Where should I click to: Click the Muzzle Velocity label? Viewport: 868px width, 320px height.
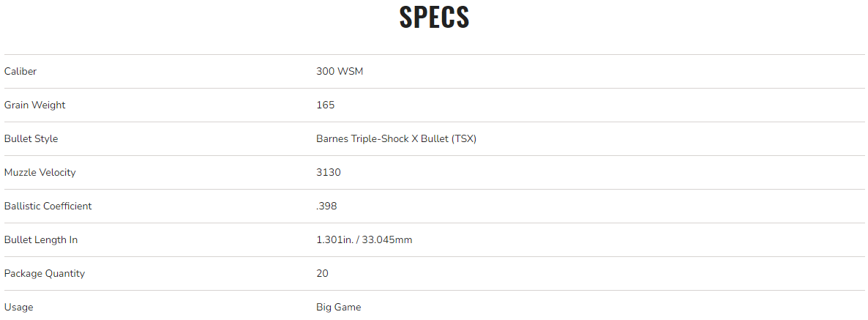(40, 173)
